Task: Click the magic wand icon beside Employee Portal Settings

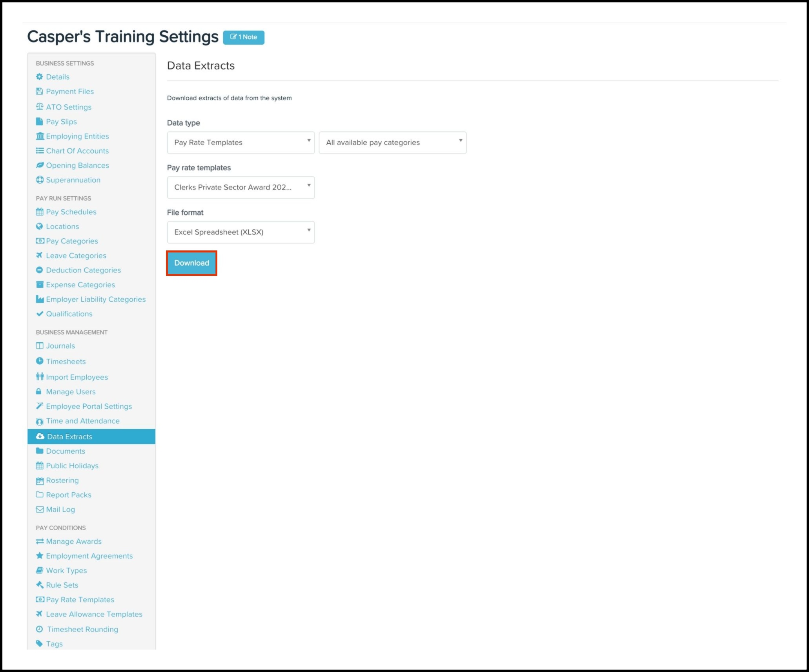Action: coord(40,406)
